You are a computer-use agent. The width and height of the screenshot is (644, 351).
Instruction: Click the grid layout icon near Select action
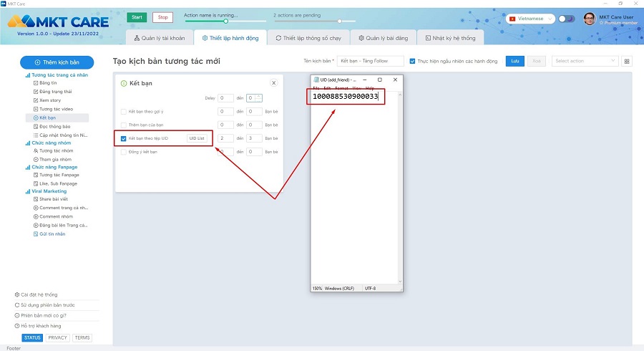(627, 61)
